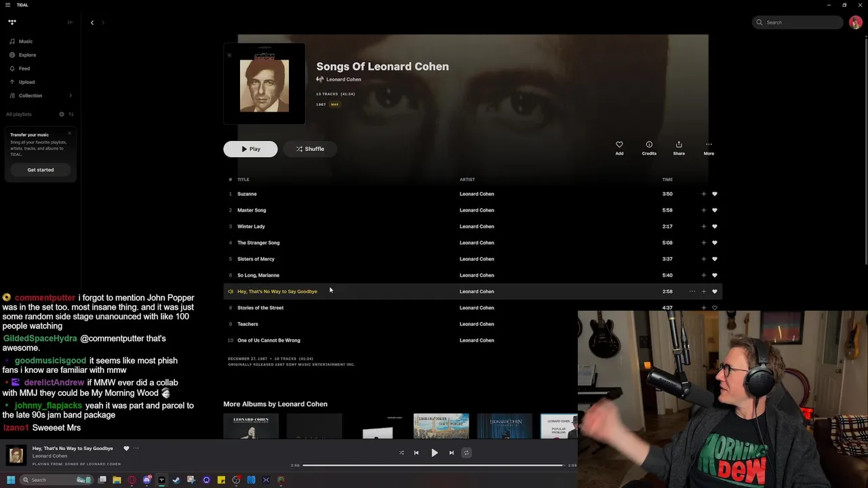
Task: Skip to the next track
Action: coord(451,453)
